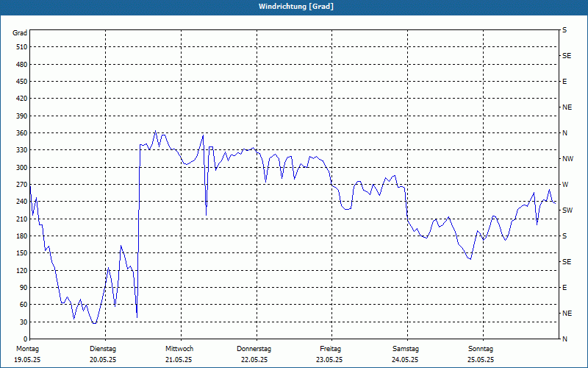Select the date 25.05.25
This screenshot has width=588, height=368.
(481, 360)
